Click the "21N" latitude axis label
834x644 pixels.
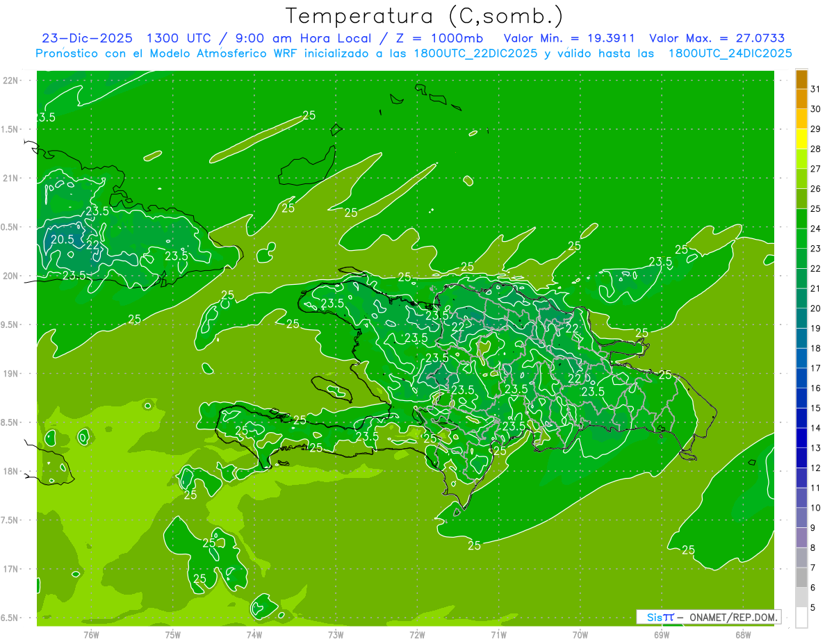tap(10, 178)
